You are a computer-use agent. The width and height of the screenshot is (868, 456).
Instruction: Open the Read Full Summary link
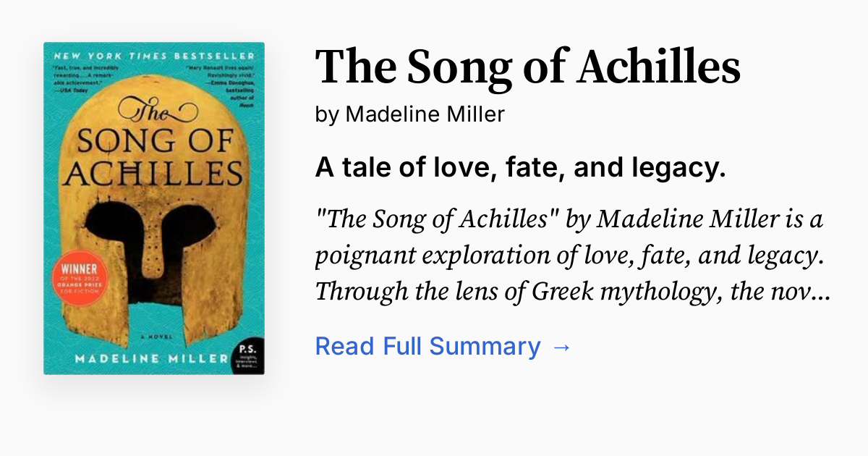[427, 346]
